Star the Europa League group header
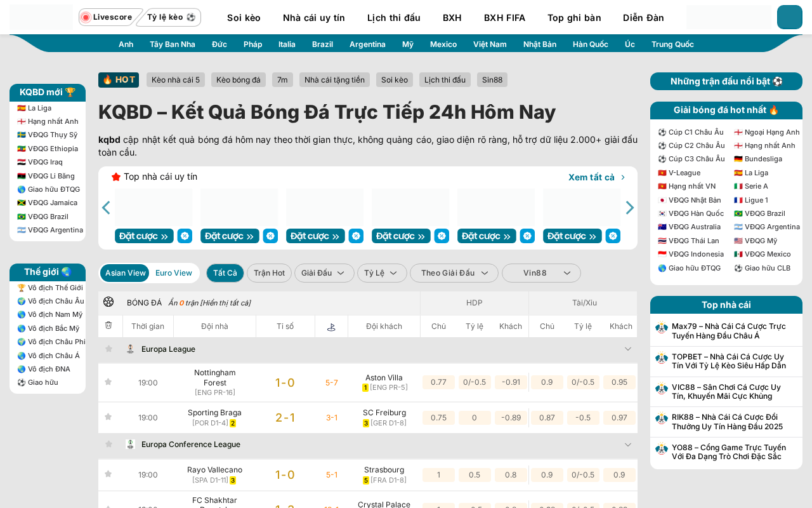 click(x=108, y=349)
